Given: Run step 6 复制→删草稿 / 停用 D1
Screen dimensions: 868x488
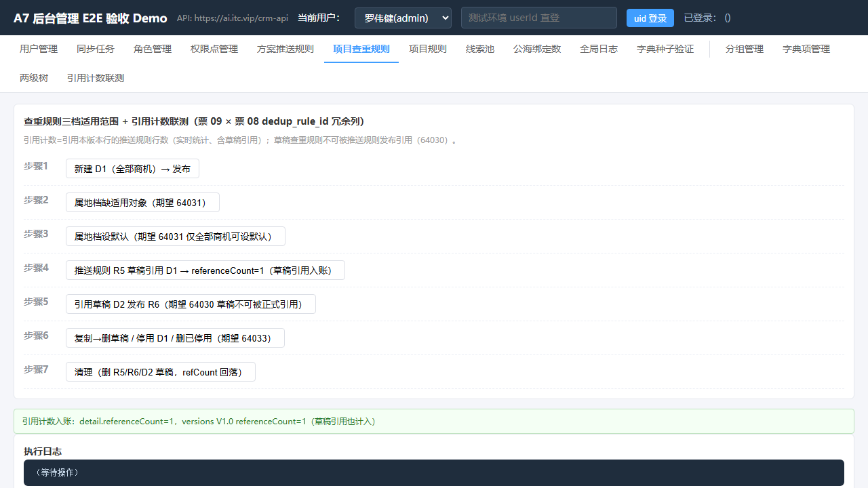Looking at the screenshot, I should (x=175, y=338).
